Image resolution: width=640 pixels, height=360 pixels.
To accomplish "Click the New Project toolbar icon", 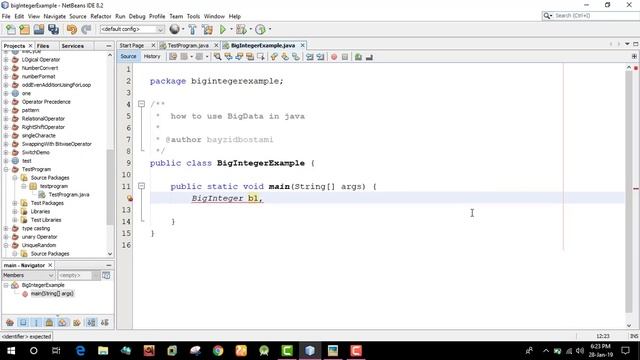I will 24,29.
